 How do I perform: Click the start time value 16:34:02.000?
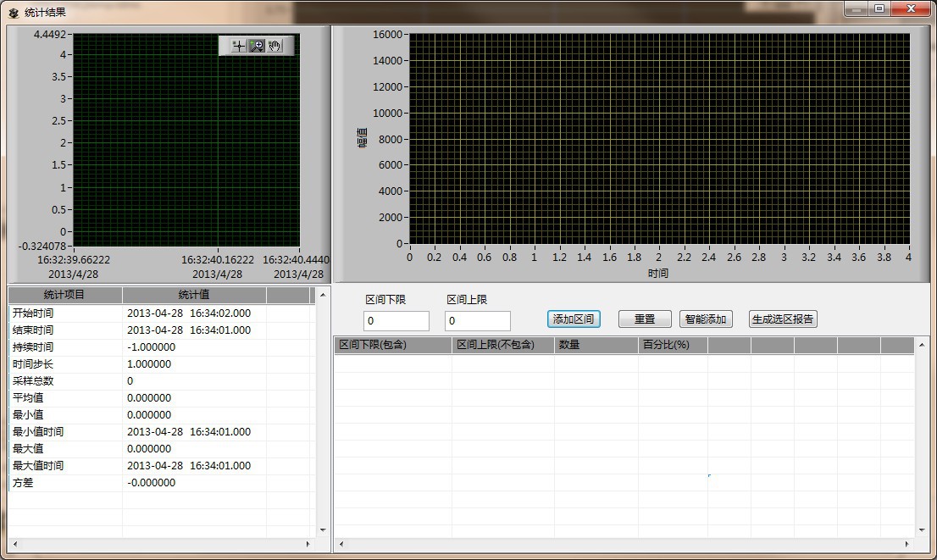click(x=220, y=313)
